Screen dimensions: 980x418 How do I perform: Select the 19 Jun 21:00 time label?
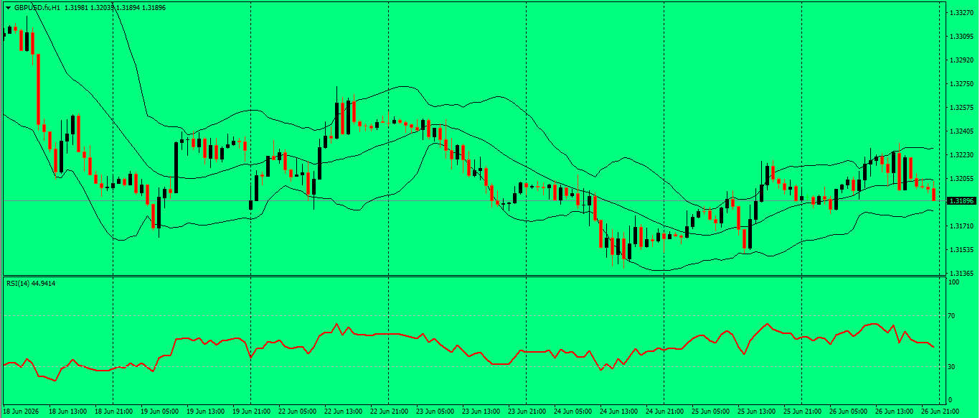click(x=251, y=412)
